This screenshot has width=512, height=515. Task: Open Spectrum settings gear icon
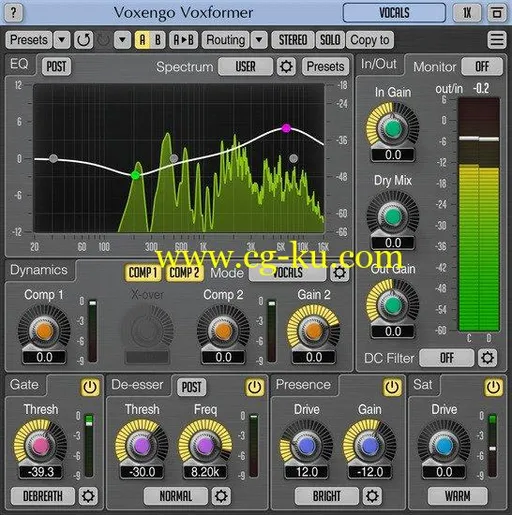tap(286, 66)
